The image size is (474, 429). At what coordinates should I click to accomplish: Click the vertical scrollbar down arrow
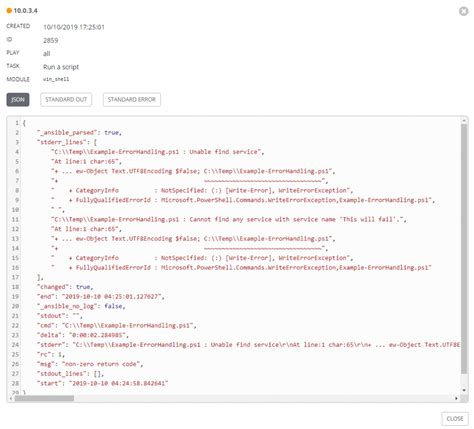coord(464,390)
